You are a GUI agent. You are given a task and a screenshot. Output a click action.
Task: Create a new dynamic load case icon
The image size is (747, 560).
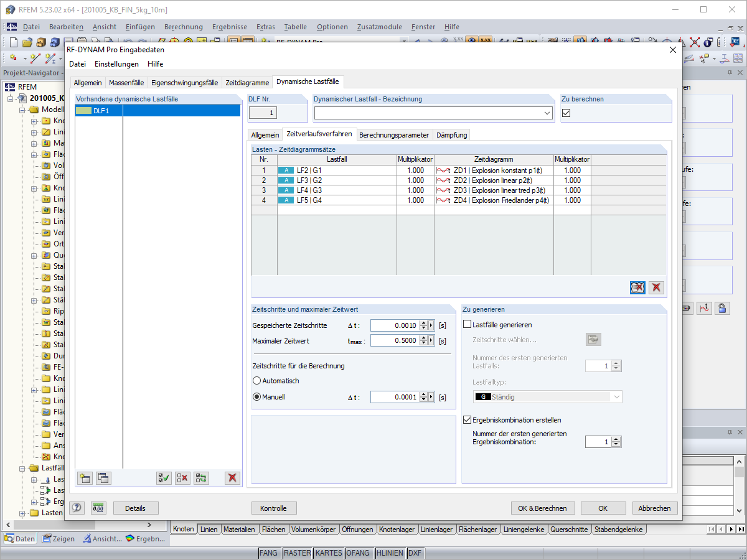coord(85,478)
